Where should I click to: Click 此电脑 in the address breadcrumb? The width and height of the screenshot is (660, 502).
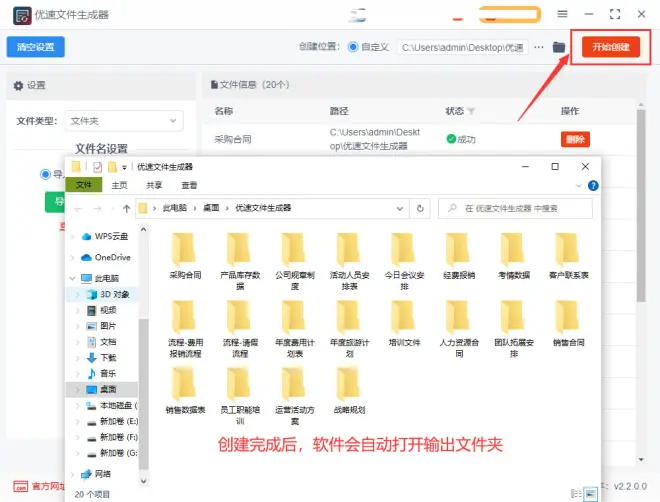pyautogui.click(x=175, y=208)
